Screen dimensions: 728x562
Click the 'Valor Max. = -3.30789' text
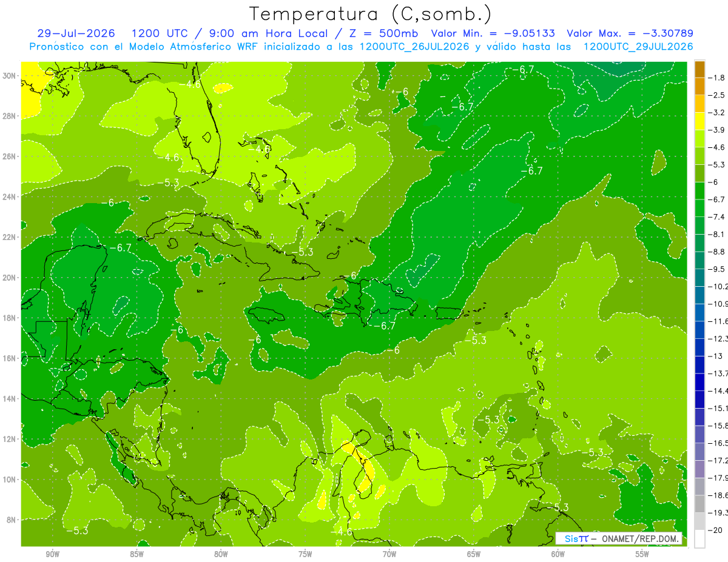click(x=630, y=33)
